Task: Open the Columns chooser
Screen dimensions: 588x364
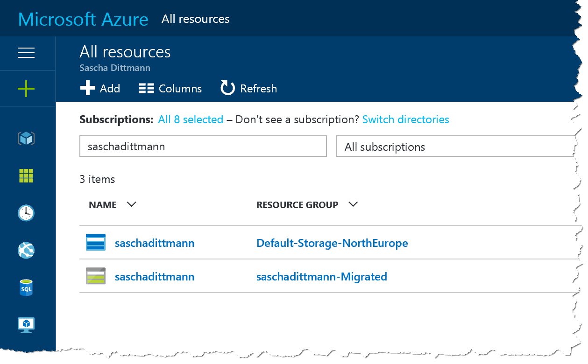Action: coord(170,88)
